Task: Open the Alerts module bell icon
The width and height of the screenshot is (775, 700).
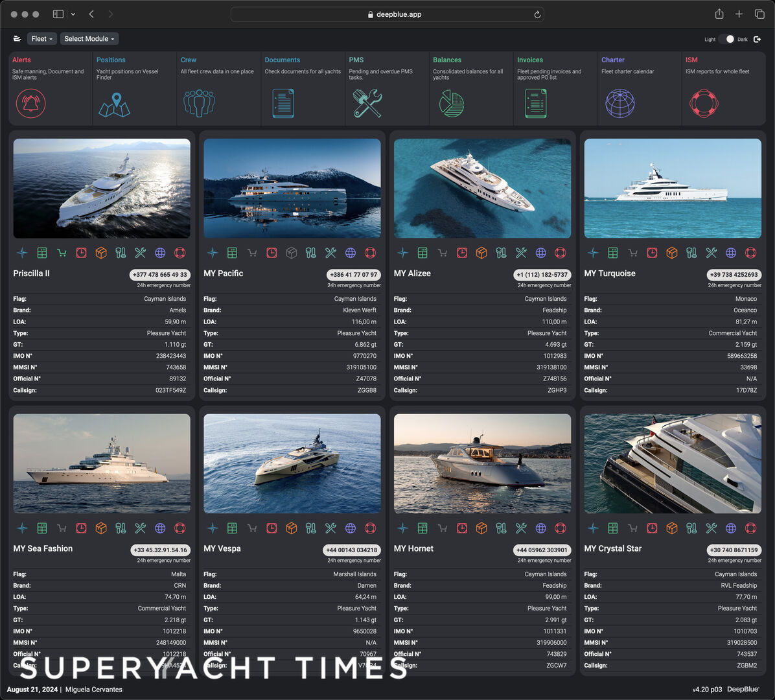Action: (x=31, y=102)
